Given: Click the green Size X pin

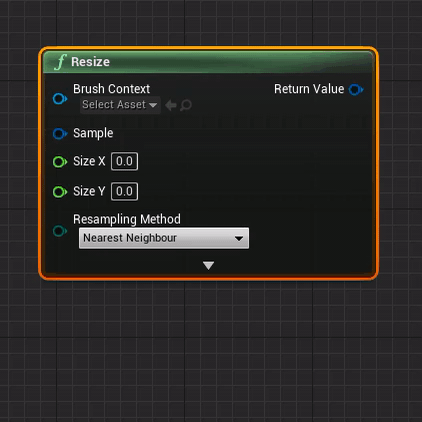Looking at the screenshot, I should coord(60,162).
